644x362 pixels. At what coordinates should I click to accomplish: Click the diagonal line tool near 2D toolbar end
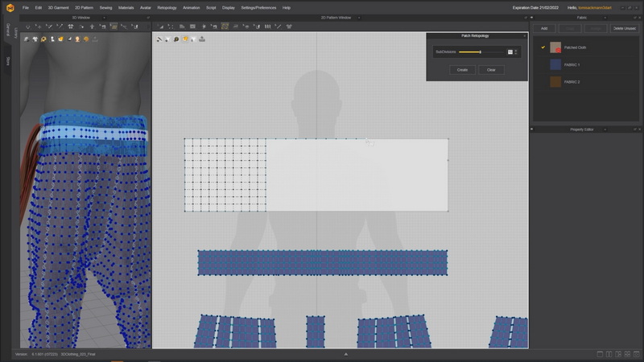pos(278,27)
